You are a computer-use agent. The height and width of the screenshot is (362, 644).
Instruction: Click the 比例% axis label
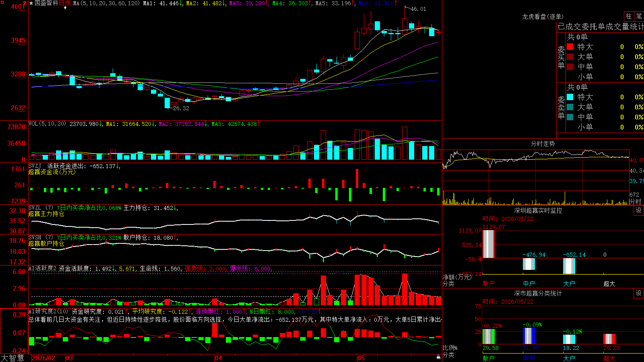[450, 348]
